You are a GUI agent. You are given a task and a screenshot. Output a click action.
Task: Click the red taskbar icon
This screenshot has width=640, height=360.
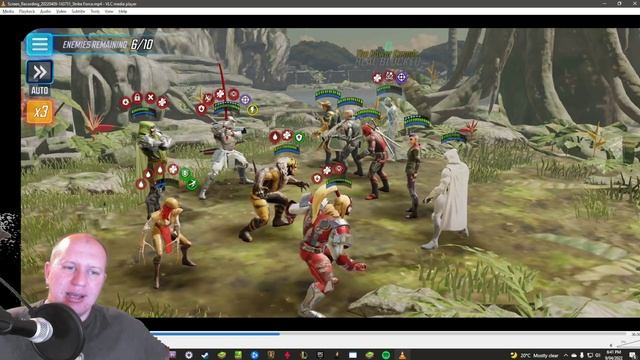click(287, 355)
